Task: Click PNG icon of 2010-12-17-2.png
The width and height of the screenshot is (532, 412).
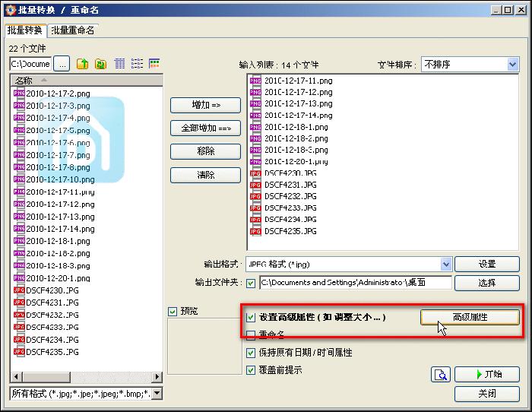Action: 19,93
